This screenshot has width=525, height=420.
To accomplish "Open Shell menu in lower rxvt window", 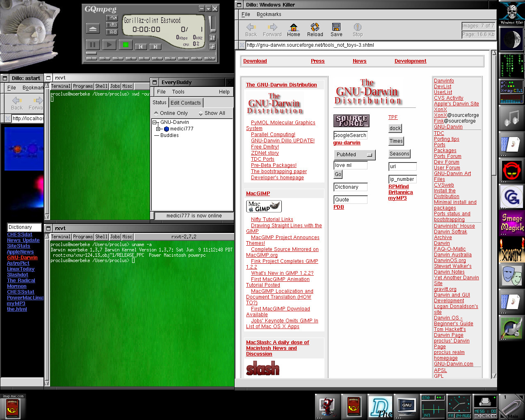I will coord(101,237).
